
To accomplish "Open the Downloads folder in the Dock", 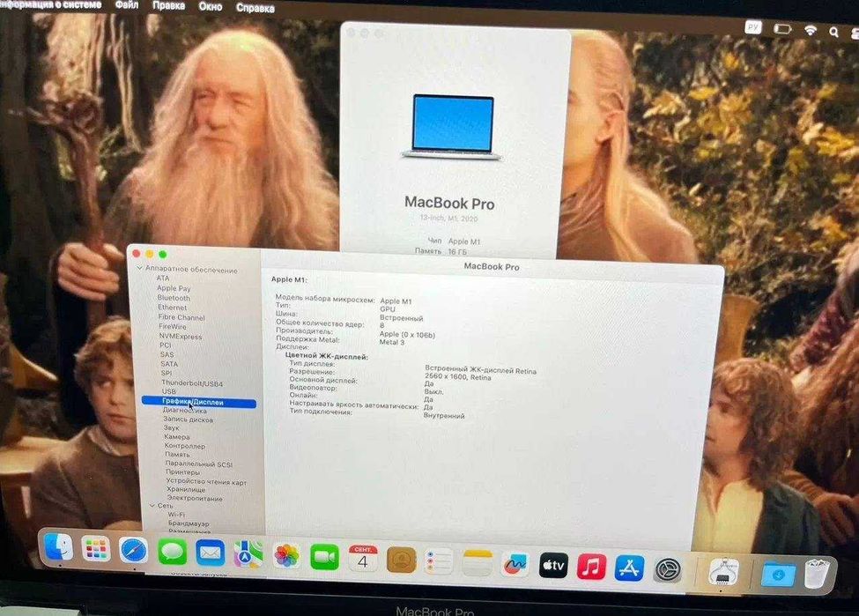I will (778, 575).
